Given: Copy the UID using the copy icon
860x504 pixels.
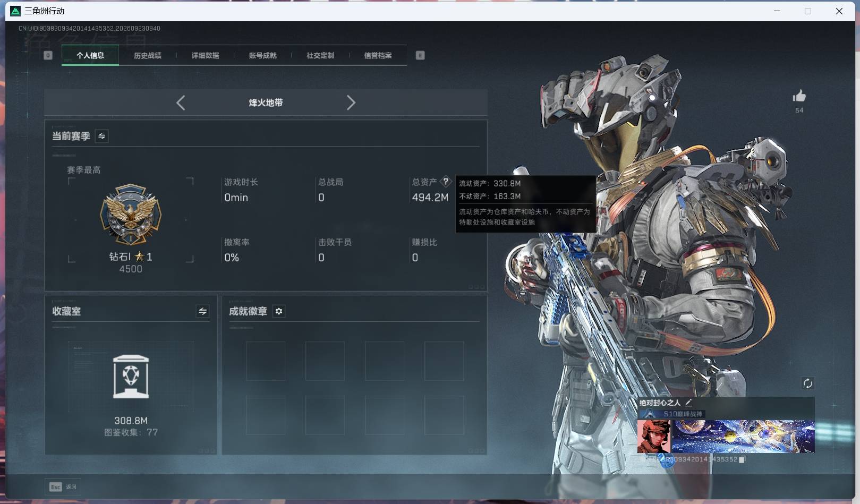Looking at the screenshot, I should 742,459.
